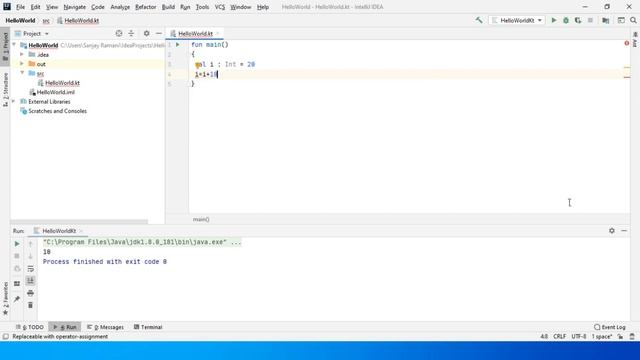Click intention light bulb on line 3
This screenshot has width=640, height=360.
pyautogui.click(x=198, y=64)
